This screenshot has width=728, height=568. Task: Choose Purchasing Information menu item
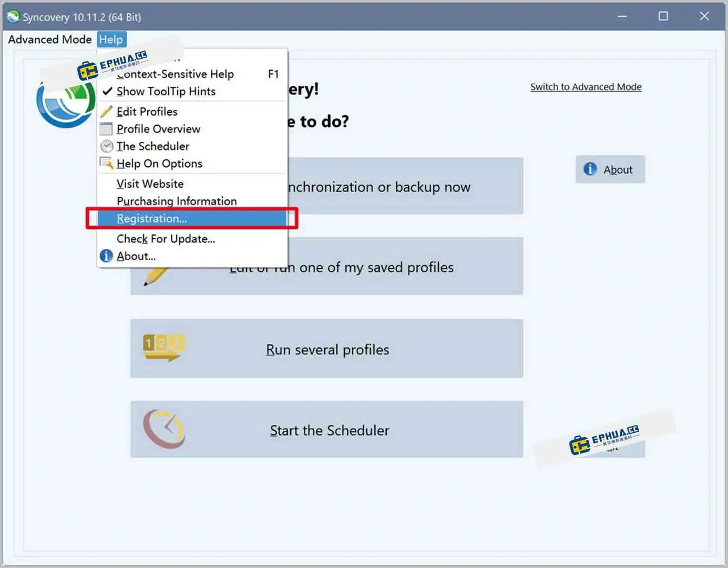coord(177,201)
